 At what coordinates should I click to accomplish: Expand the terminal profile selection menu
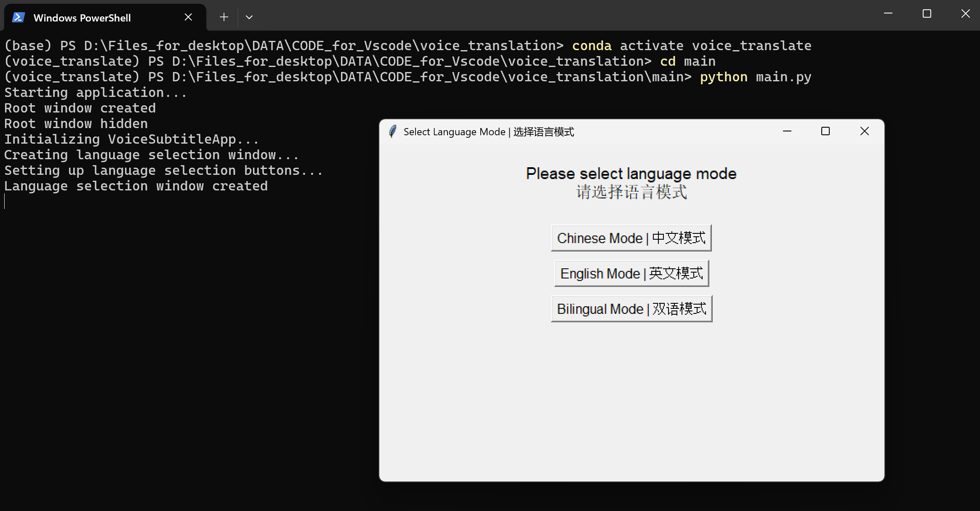249,17
